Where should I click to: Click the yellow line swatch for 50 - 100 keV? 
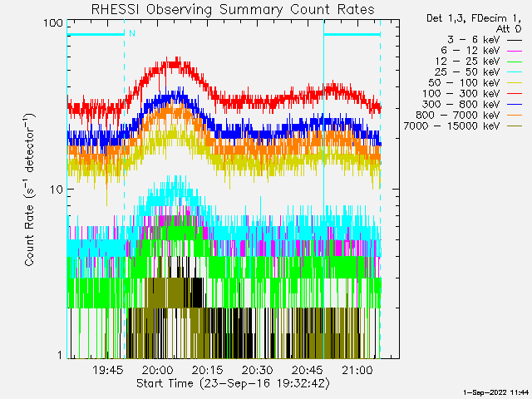[515, 83]
